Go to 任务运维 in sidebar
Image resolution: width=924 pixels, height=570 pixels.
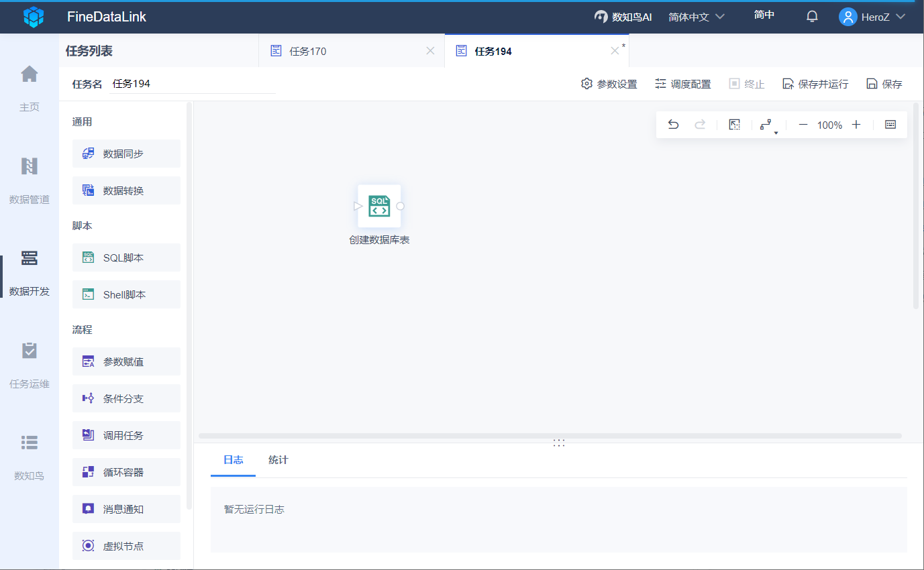pyautogui.click(x=30, y=365)
